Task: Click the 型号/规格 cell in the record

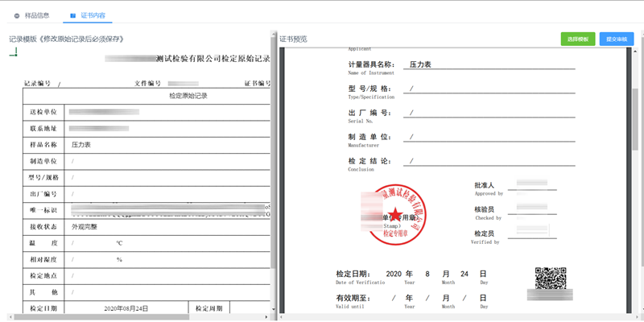Action: pyautogui.click(x=167, y=178)
